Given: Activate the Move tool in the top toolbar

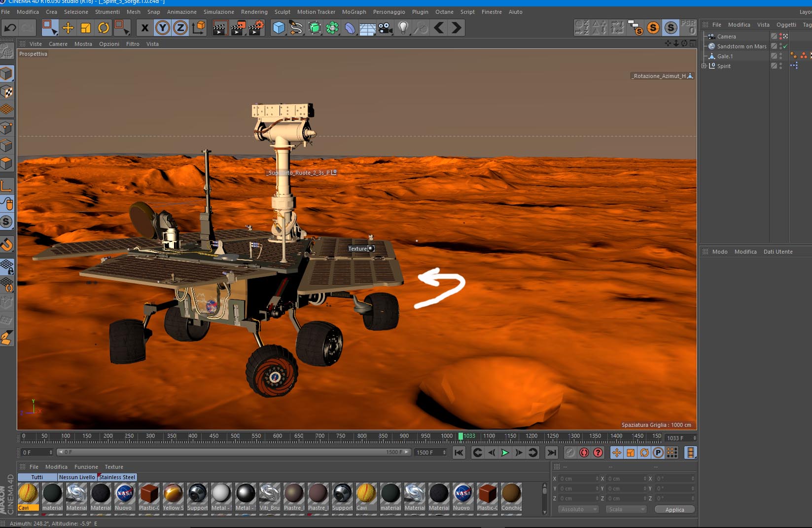Looking at the screenshot, I should tap(68, 28).
